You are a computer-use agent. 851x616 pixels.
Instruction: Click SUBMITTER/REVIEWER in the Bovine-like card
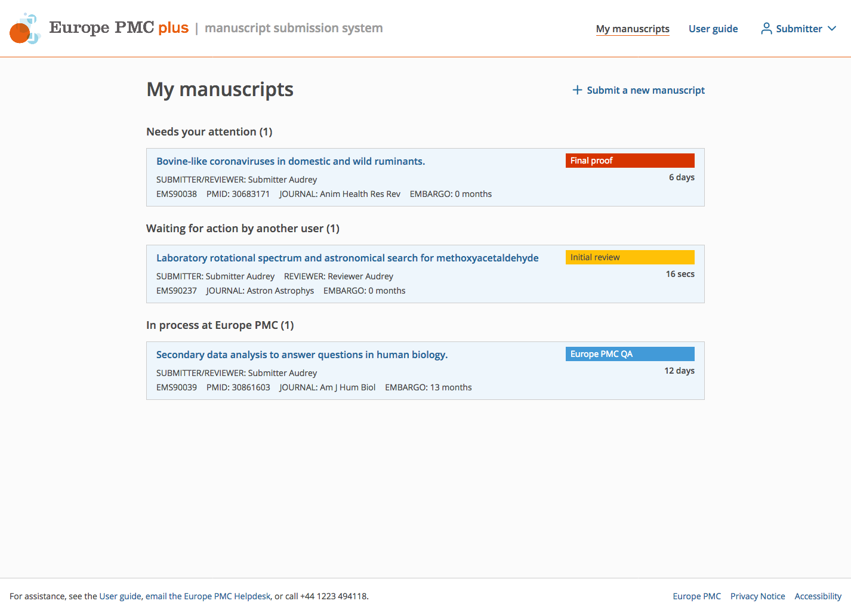point(237,180)
